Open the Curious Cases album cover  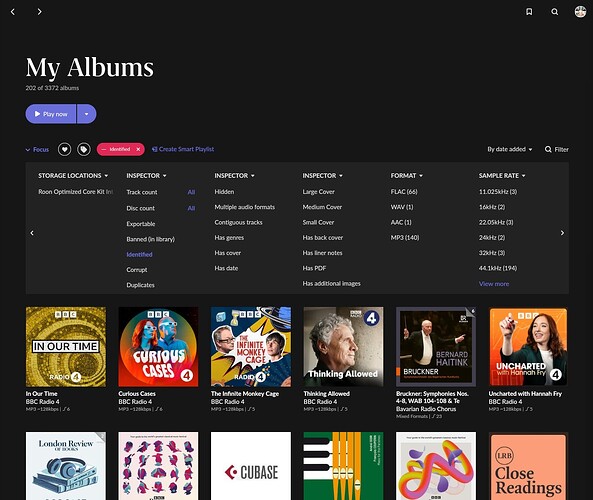click(x=158, y=346)
